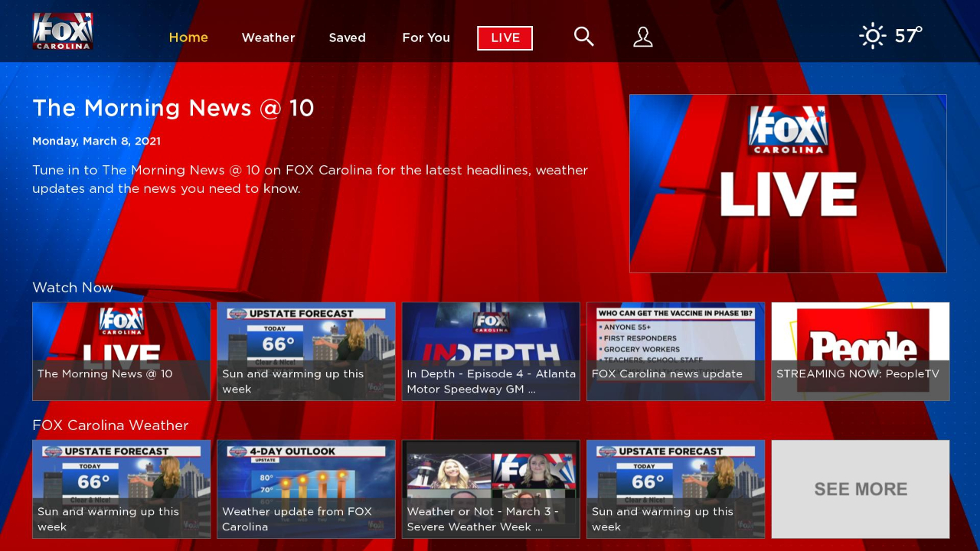The image size is (980, 551).
Task: Click the FOX Carolina station logo
Action: (62, 31)
